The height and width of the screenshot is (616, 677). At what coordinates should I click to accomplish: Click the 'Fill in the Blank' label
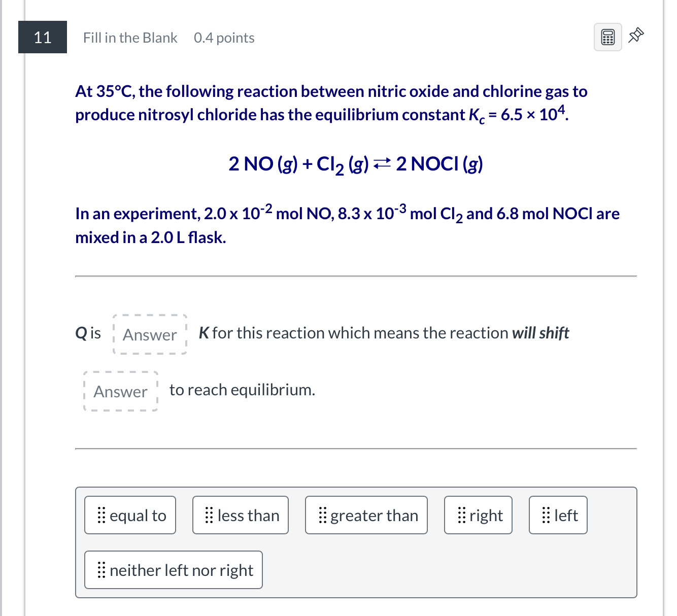click(130, 38)
